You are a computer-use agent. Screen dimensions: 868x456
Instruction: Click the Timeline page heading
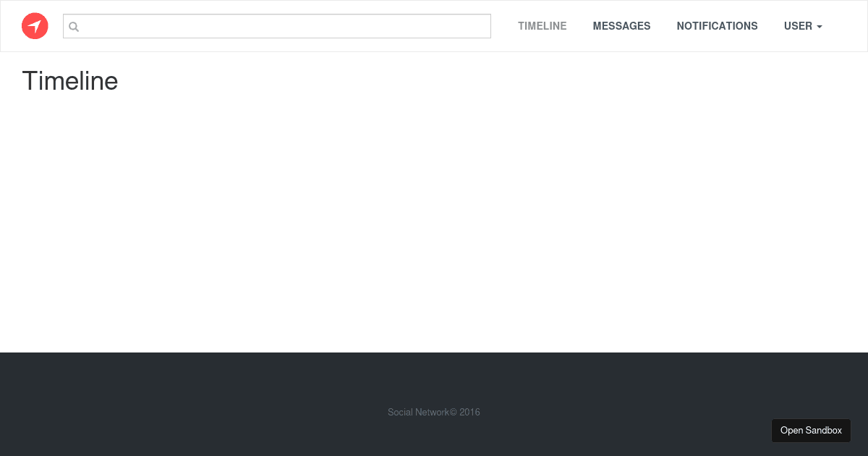pyautogui.click(x=69, y=81)
